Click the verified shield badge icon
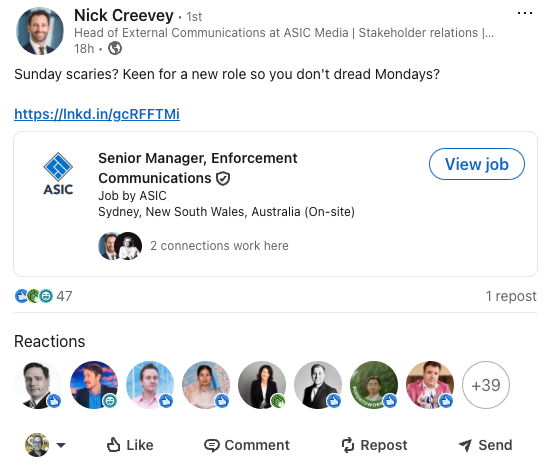551x475 pixels. 223,178
